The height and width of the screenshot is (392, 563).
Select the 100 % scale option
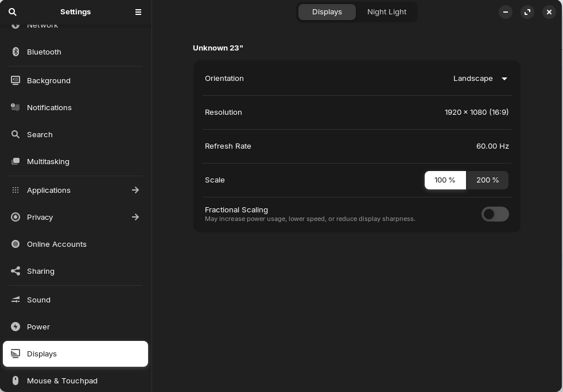coord(445,180)
